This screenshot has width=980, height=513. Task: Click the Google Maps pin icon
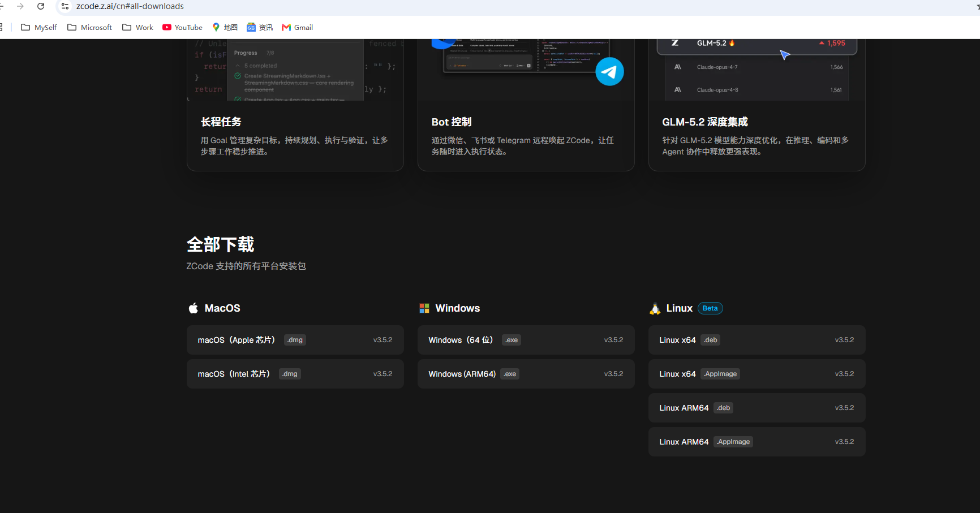(x=216, y=27)
